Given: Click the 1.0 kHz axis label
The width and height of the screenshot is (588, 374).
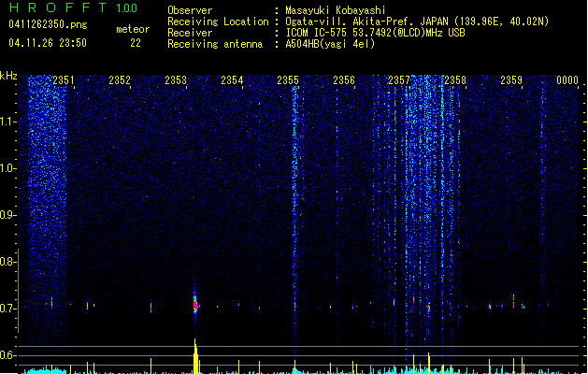Looking at the screenshot, I should [x=8, y=168].
